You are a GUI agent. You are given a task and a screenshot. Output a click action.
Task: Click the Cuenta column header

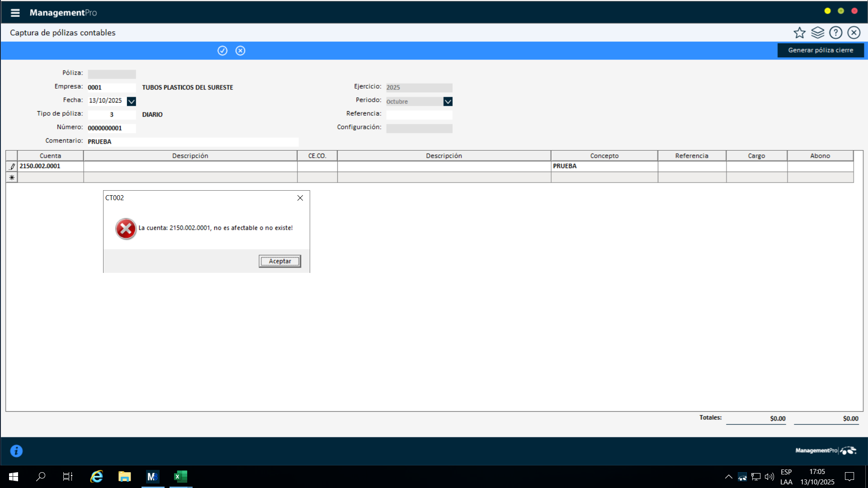[x=50, y=155]
